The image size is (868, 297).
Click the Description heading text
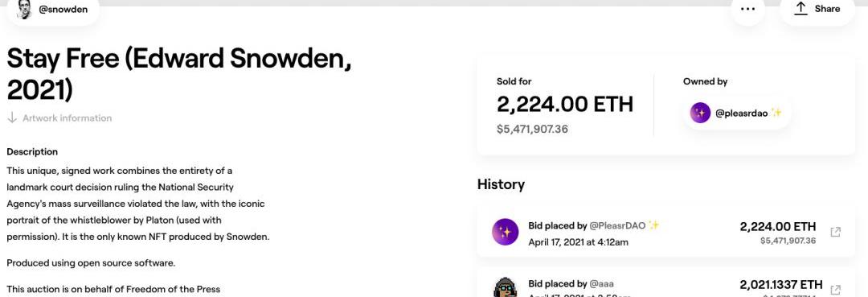tap(32, 152)
